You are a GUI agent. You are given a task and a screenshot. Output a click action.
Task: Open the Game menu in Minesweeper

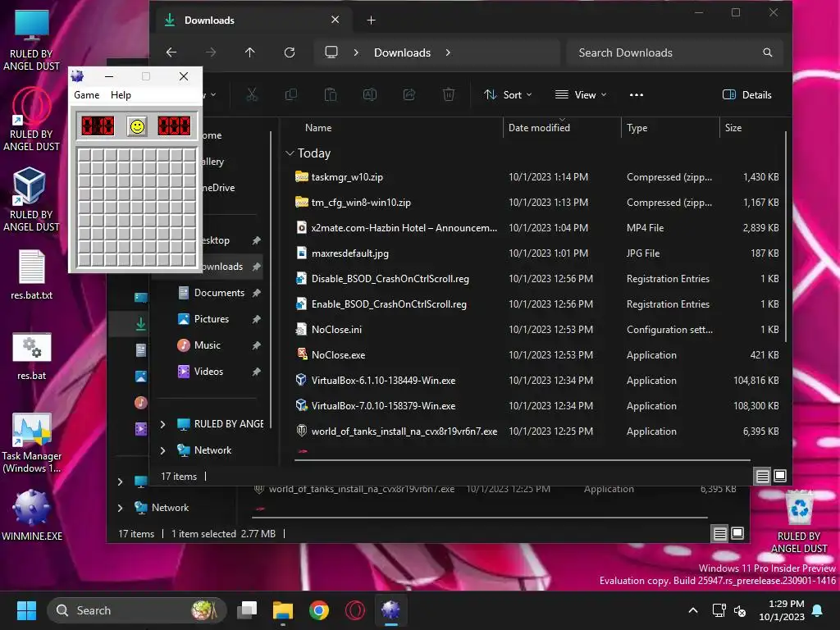[86, 95]
